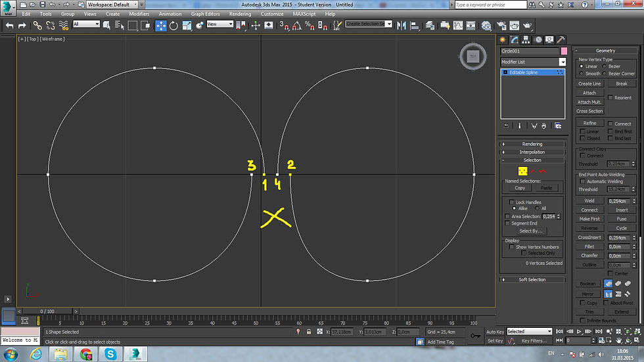Open Render Setup dialog
Screen dimensions: 644x362
501,26
